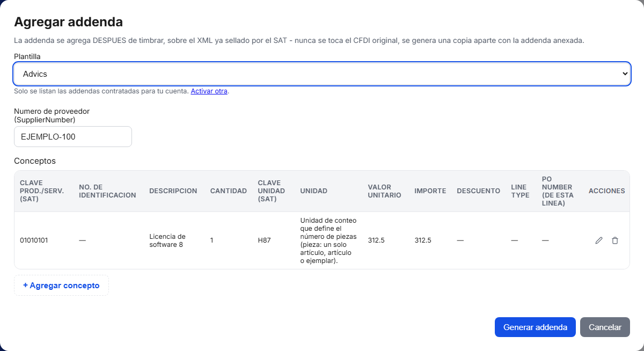Click the IMPORTE column header
644x351 pixels.
pyautogui.click(x=430, y=191)
